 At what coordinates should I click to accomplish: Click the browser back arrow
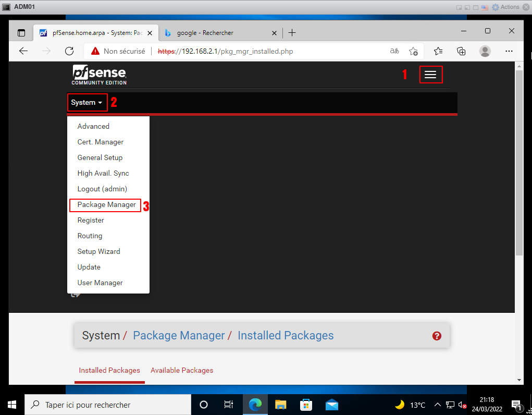[23, 51]
